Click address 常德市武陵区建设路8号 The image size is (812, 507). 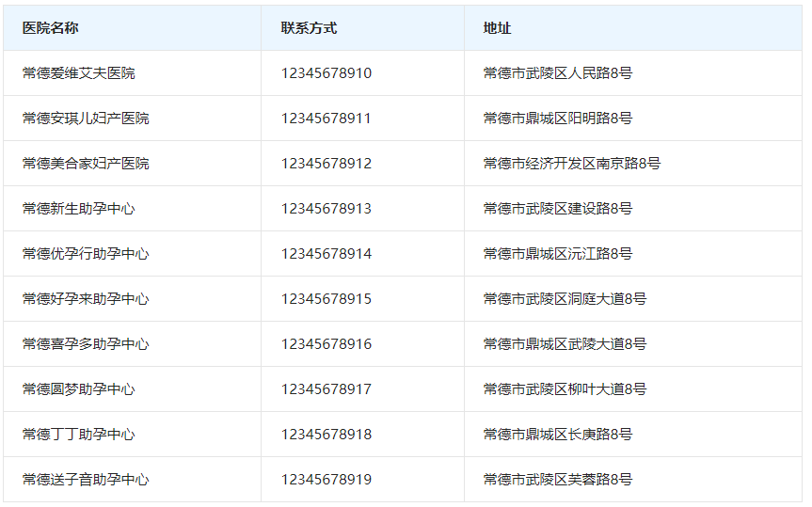[557, 209]
